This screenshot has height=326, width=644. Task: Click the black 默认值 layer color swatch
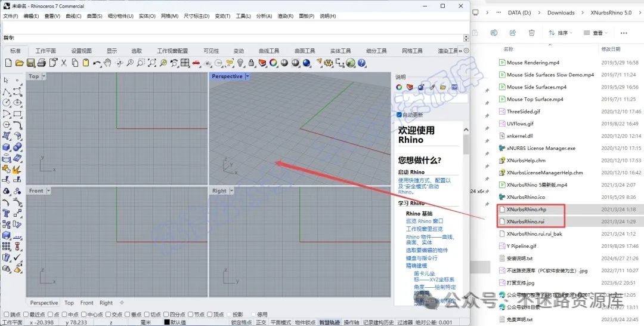167,322
